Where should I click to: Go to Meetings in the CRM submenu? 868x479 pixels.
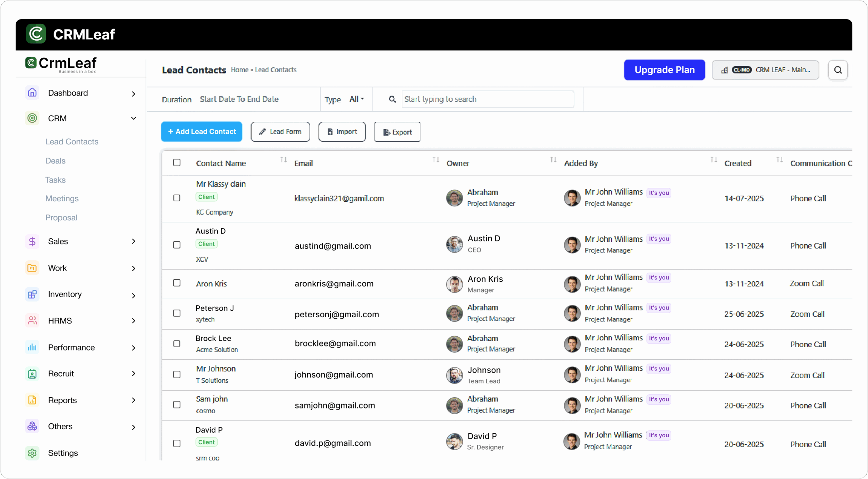coord(62,199)
